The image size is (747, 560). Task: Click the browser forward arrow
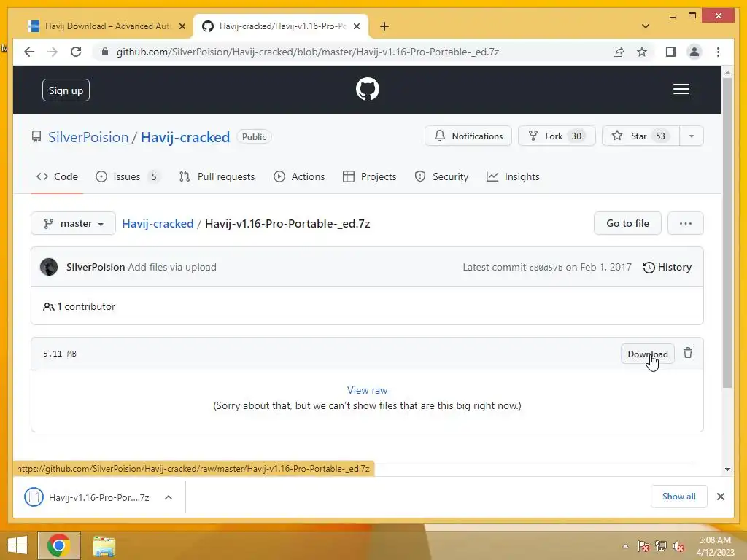(x=53, y=52)
